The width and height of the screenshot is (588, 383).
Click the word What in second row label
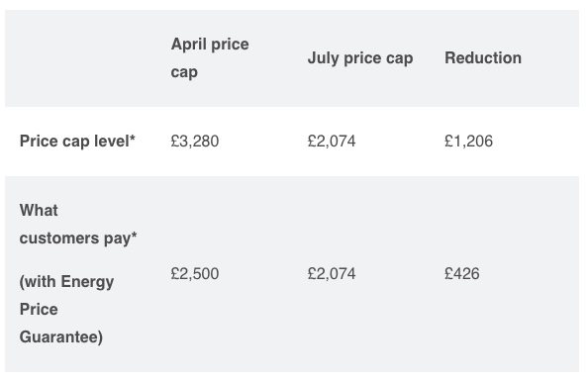point(39,210)
